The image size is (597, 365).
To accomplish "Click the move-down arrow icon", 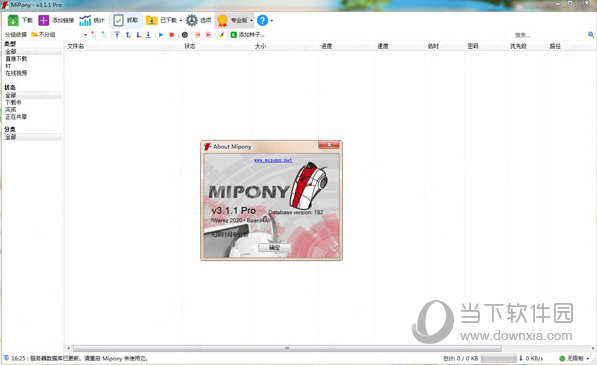I will [x=139, y=35].
